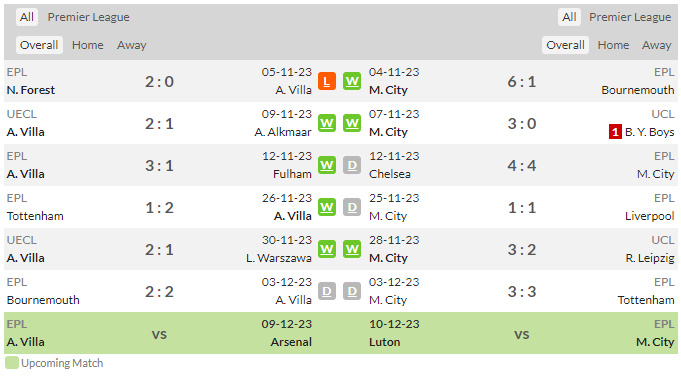Open the Chelsea 4:4 M. City score
Screen dimensions: 681x378
click(x=522, y=166)
